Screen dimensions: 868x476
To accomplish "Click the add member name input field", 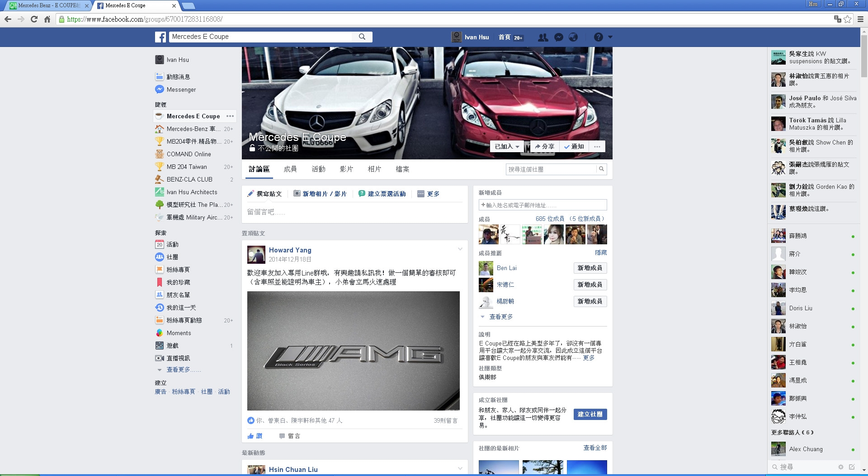I will [x=543, y=205].
